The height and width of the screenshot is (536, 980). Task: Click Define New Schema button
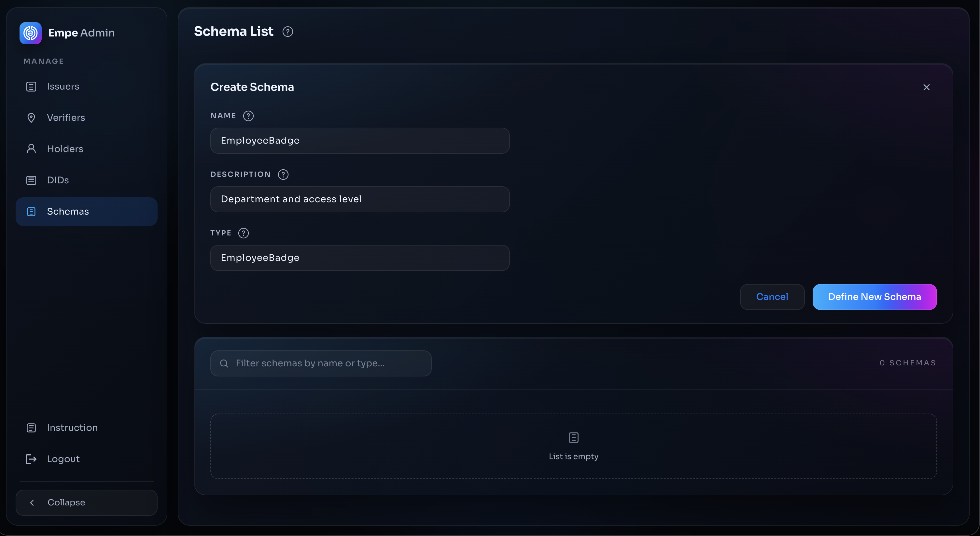[x=875, y=297]
